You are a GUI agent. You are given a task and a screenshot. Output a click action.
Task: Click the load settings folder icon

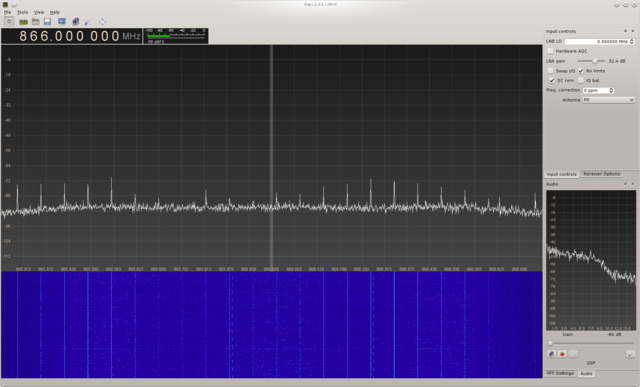[36, 22]
